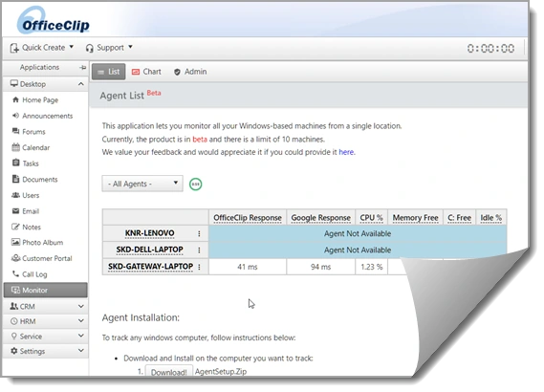Expand the All Agents dropdown
This screenshot has height=392, width=544.
pyautogui.click(x=142, y=184)
